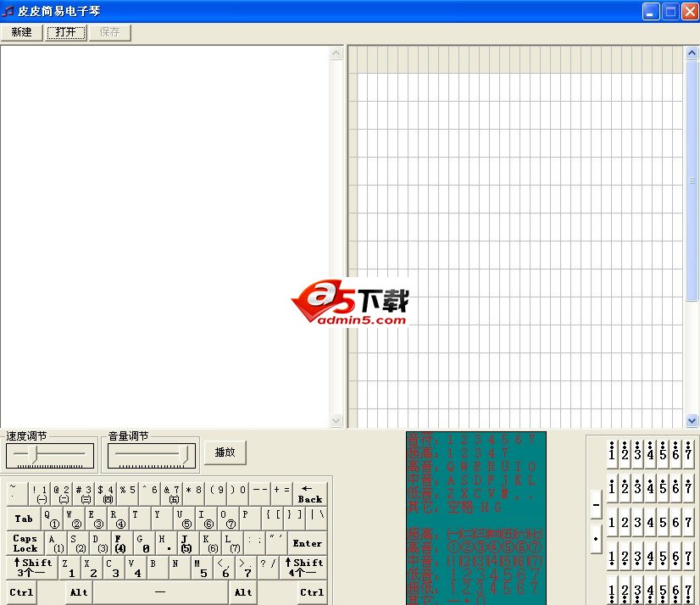Play low note 6 with one dot below

(676, 557)
